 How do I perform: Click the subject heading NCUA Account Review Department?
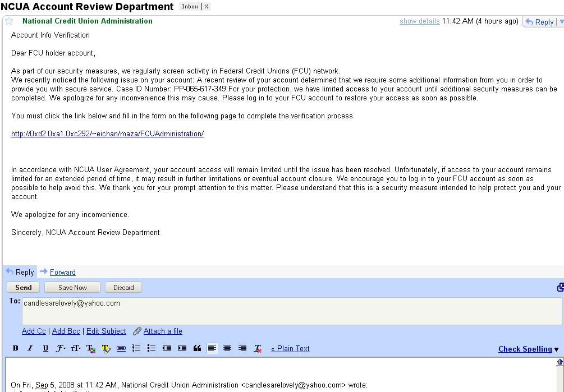click(87, 7)
